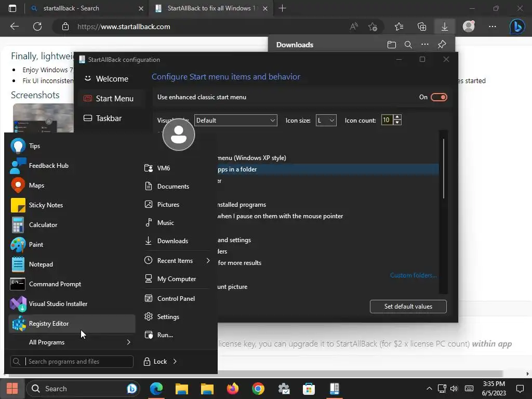Add this page to favorites

click(x=373, y=26)
